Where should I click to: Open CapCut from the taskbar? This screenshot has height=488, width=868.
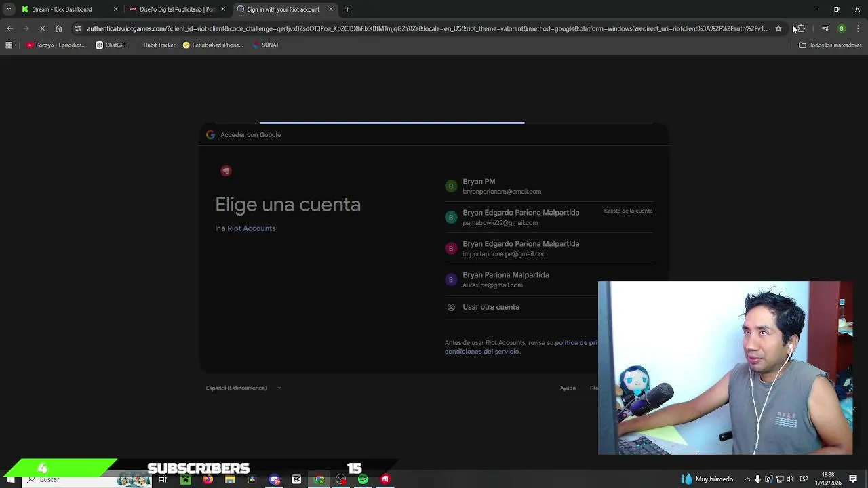coord(296,480)
